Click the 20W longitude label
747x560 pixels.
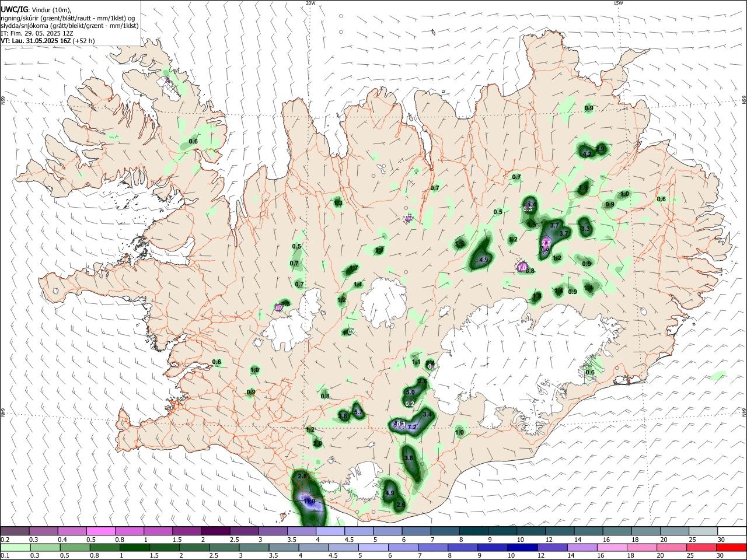coord(311,3)
